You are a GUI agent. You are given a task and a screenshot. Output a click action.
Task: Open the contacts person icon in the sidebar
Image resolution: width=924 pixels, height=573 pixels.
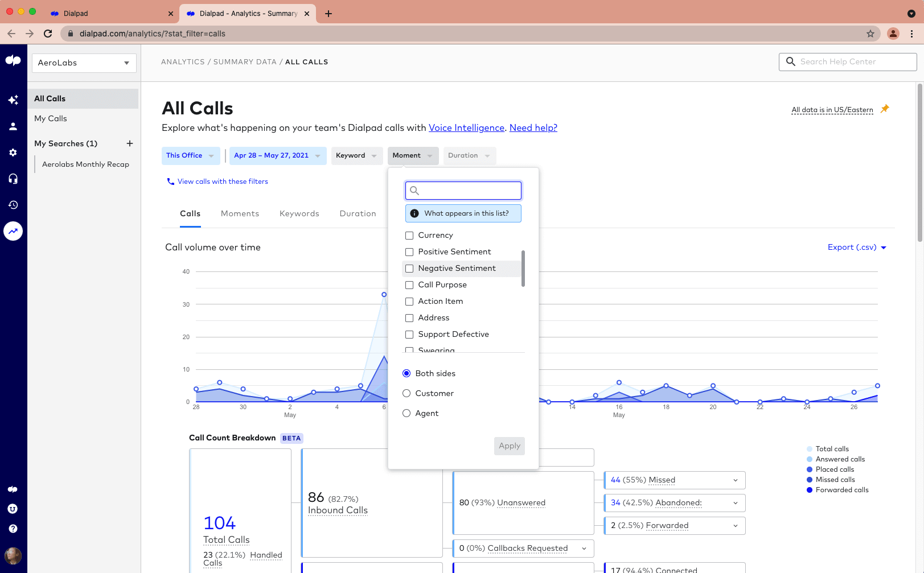pyautogui.click(x=13, y=126)
